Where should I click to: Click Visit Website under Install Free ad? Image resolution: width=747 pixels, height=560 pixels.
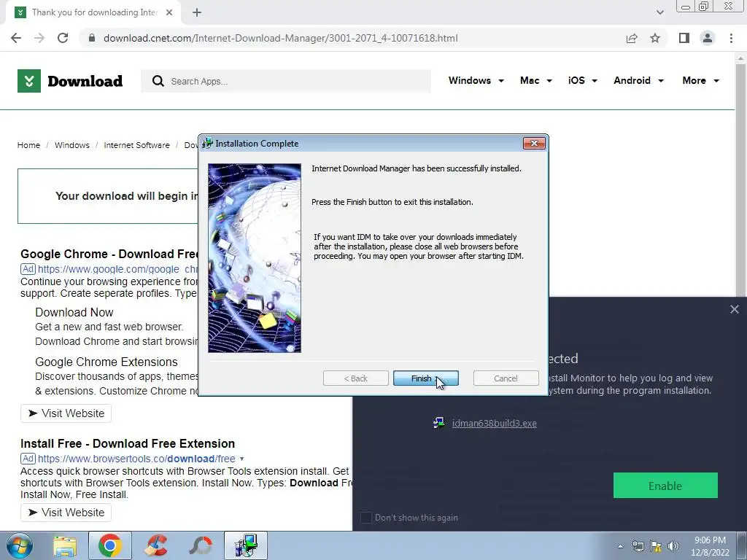(66, 513)
